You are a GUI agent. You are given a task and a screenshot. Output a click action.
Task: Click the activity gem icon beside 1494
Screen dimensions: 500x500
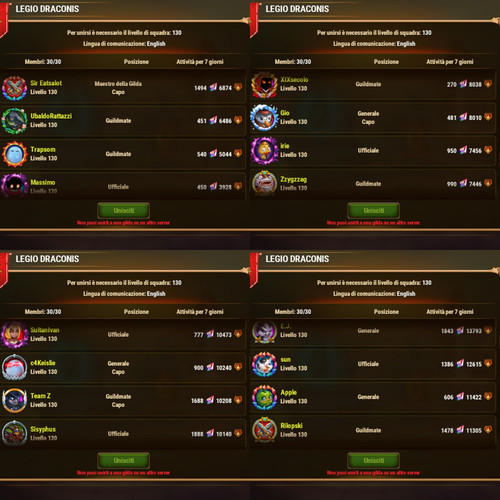click(x=213, y=88)
